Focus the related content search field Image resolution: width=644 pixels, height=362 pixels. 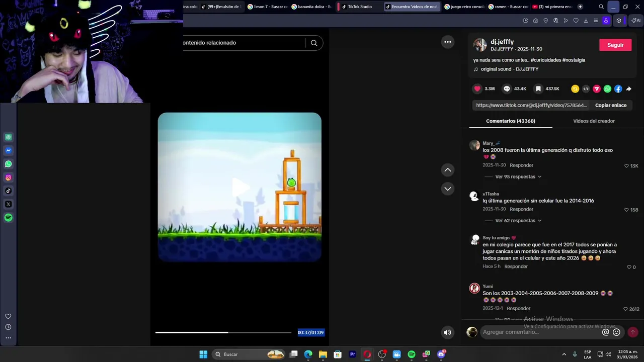point(244,43)
